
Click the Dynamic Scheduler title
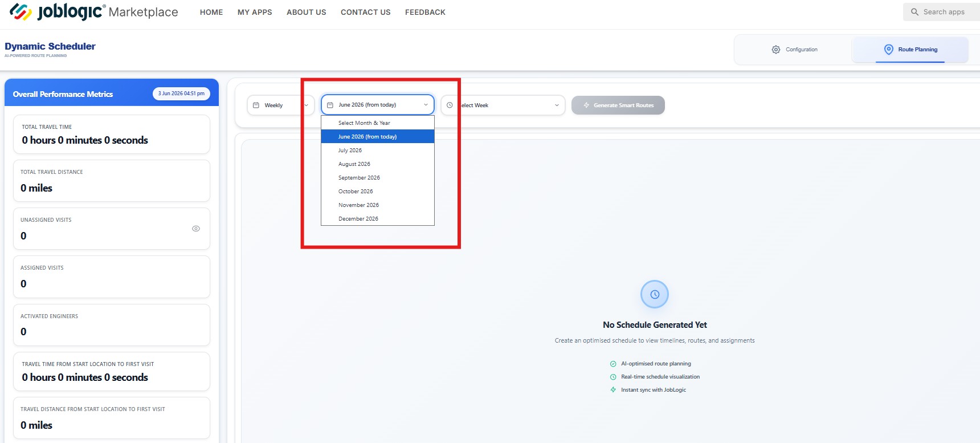coord(50,46)
